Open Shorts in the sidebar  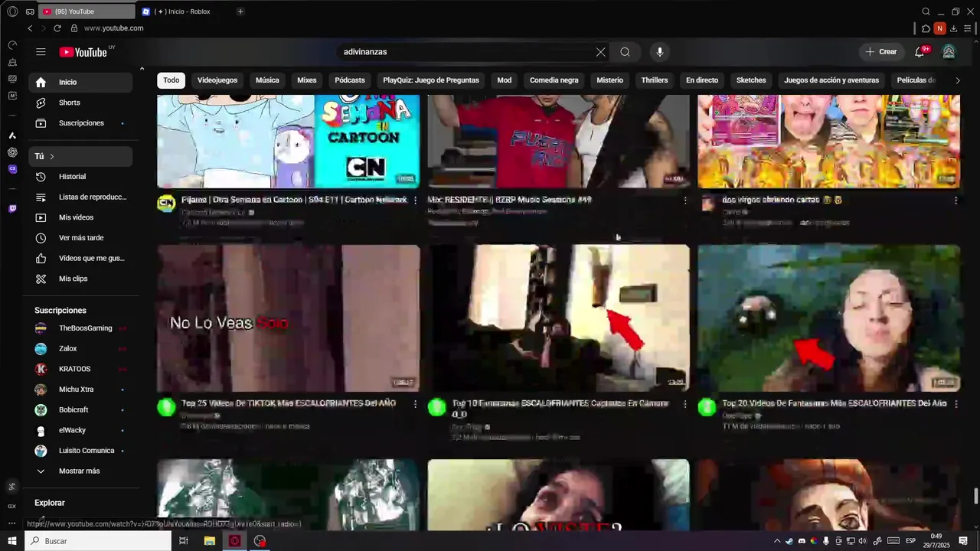pos(80,103)
